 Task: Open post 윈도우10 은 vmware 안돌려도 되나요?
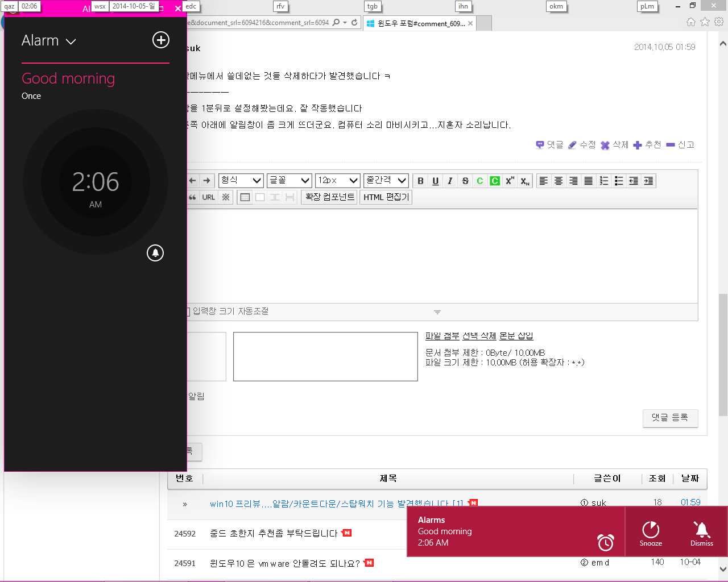click(x=285, y=563)
